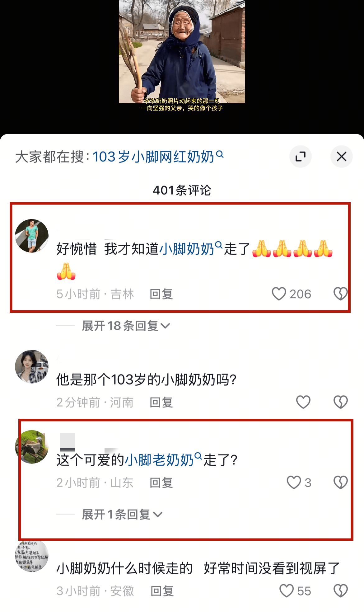Image resolution: width=364 pixels, height=612 pixels.
Task: Reply to the 河南 comment
Action: (x=161, y=402)
